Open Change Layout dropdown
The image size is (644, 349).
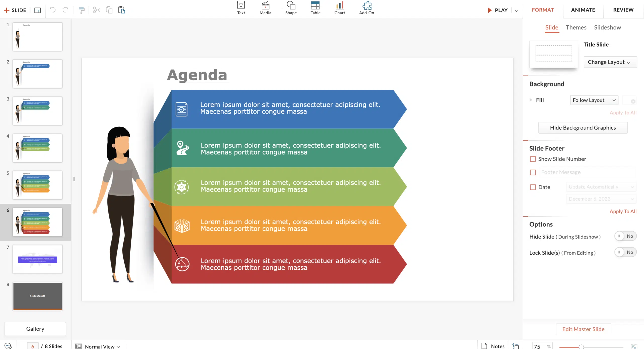click(610, 62)
